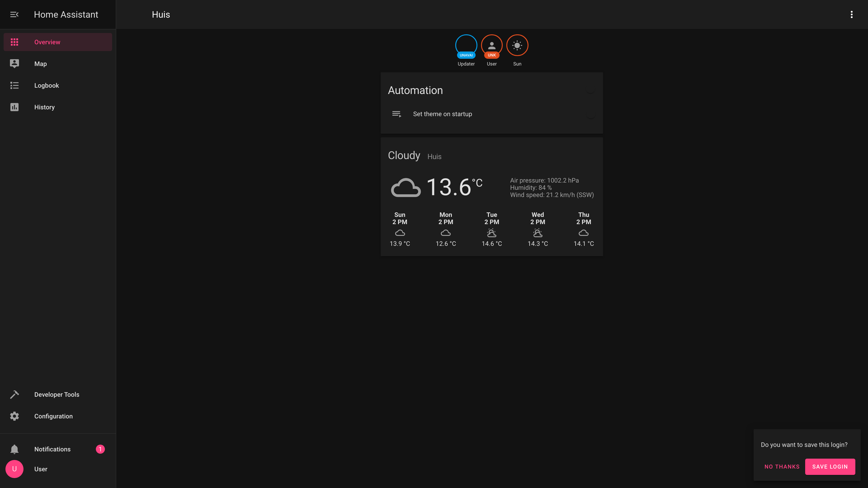Image resolution: width=868 pixels, height=488 pixels.
Task: Click Tuesday's partly cloudy forecast icon
Action: [x=492, y=233]
